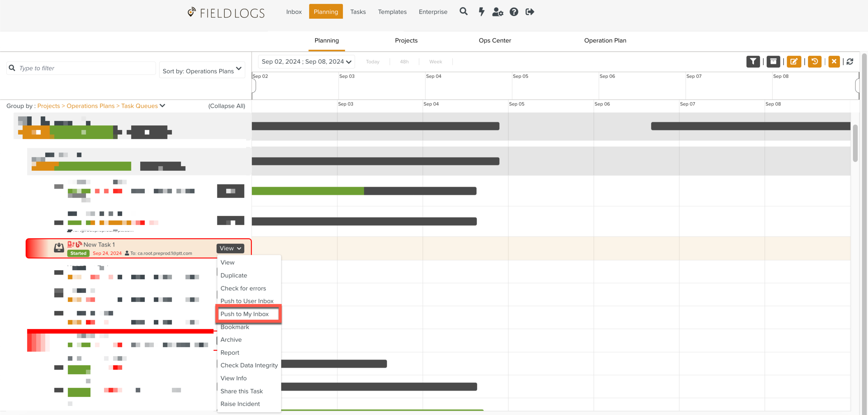The image size is (868, 415).
Task: Open the help question mark icon
Action: tap(514, 12)
